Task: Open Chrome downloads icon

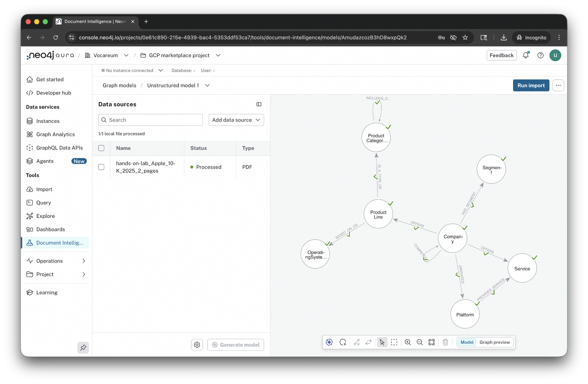Action: (504, 37)
